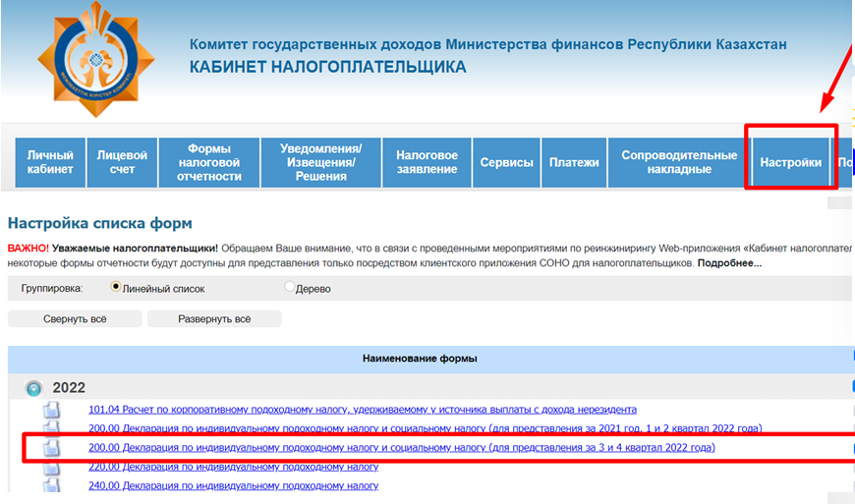This screenshot has height=504, width=855.
Task: Click document icon for 200.00 2021 год form
Action: coord(51,428)
